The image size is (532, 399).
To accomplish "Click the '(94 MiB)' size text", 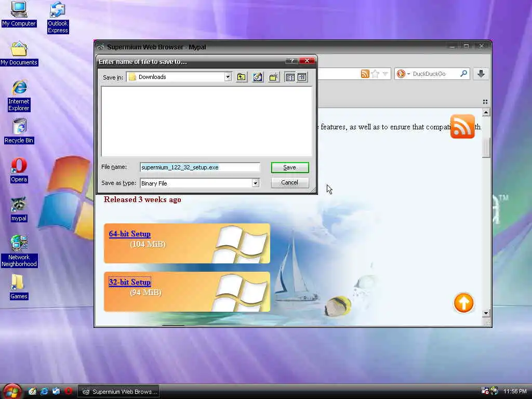I will tap(145, 292).
